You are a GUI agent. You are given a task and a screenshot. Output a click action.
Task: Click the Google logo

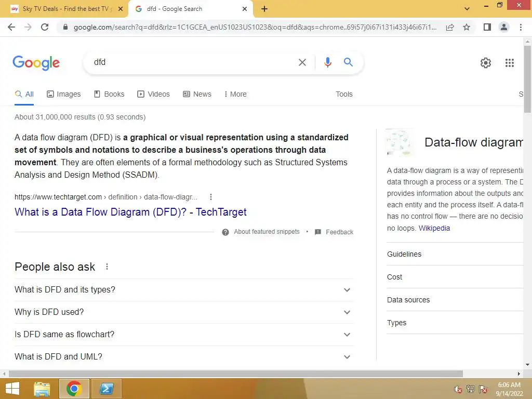pos(36,63)
